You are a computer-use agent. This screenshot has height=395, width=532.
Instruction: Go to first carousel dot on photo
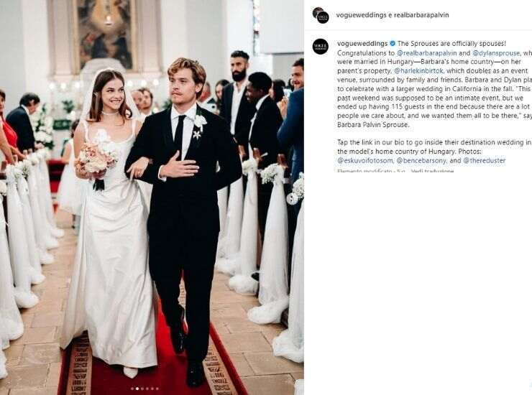click(x=132, y=389)
